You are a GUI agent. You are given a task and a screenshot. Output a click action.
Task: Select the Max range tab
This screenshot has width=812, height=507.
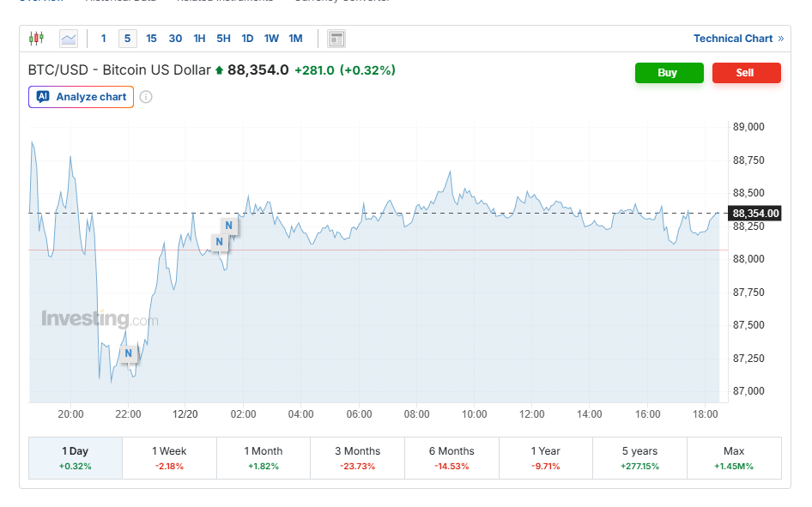(734, 458)
